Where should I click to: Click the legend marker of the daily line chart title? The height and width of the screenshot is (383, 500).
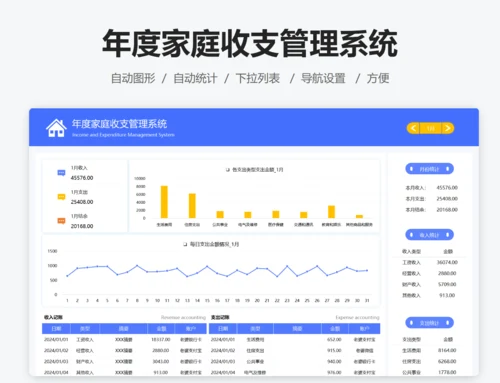[185, 244]
